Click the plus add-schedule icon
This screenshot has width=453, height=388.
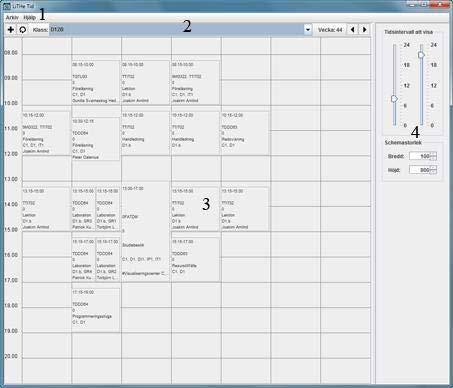click(11, 30)
